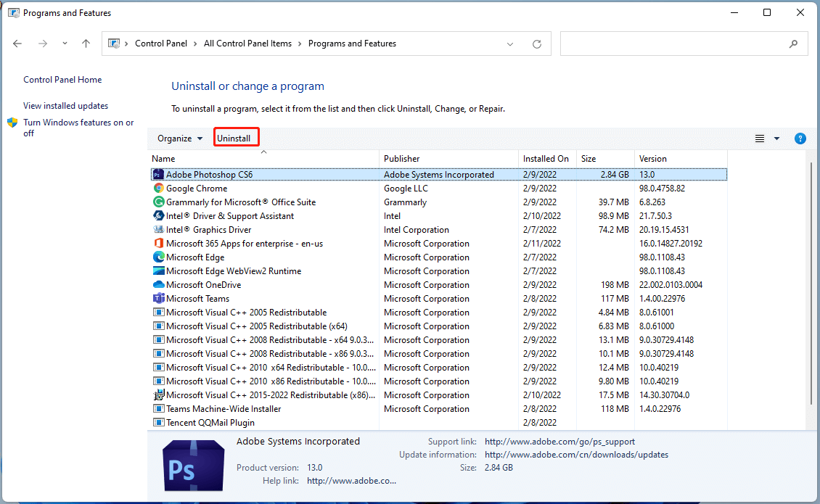Click the Microsoft 365 Apps icon
This screenshot has height=504, width=820.
[158, 243]
